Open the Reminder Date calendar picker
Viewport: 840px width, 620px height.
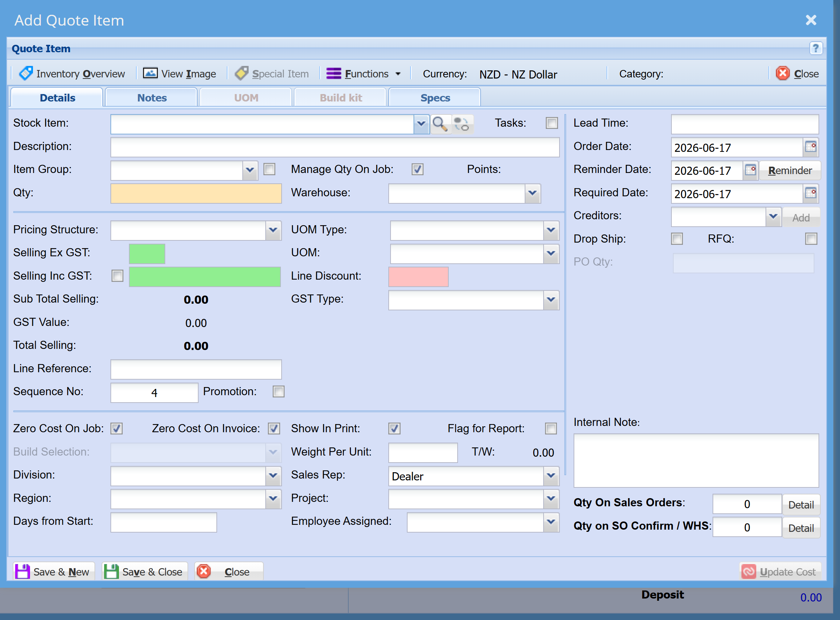[750, 170]
